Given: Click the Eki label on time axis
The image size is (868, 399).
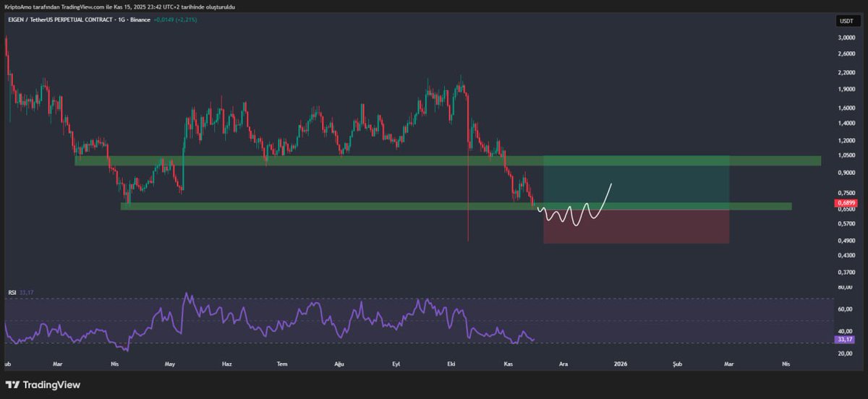Looking at the screenshot, I should coord(451,366).
